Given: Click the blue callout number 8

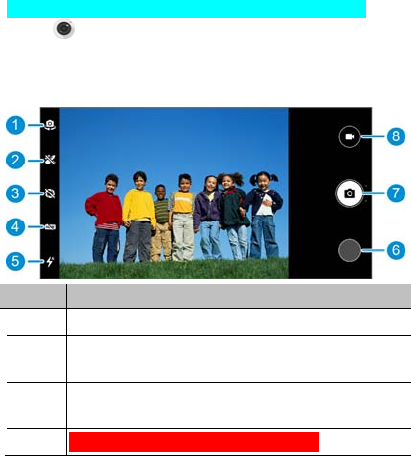Looking at the screenshot, I should pos(396,136).
